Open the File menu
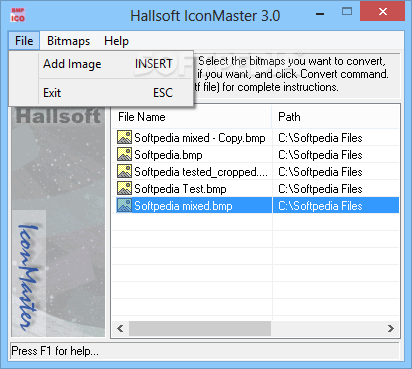The width and height of the screenshot is (412, 369). coord(24,41)
